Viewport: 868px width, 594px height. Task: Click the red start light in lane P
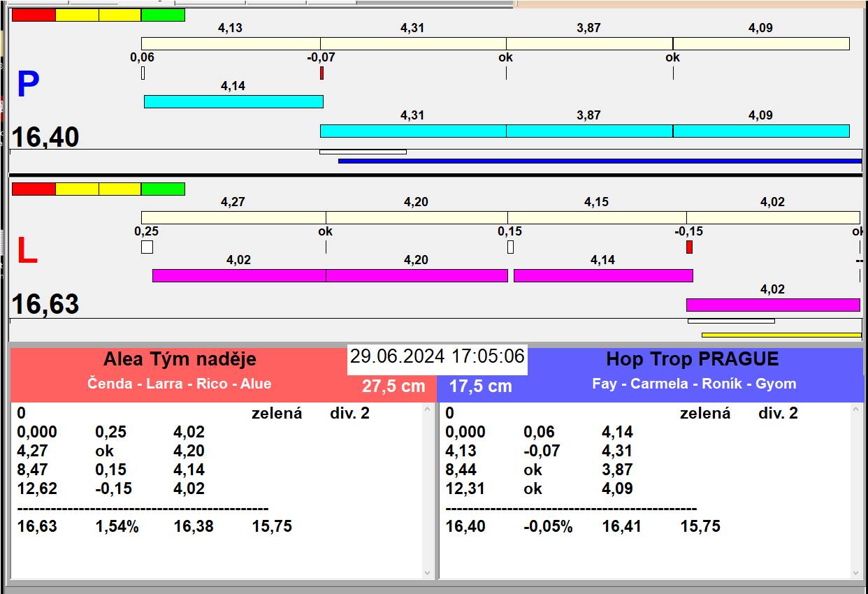point(34,15)
